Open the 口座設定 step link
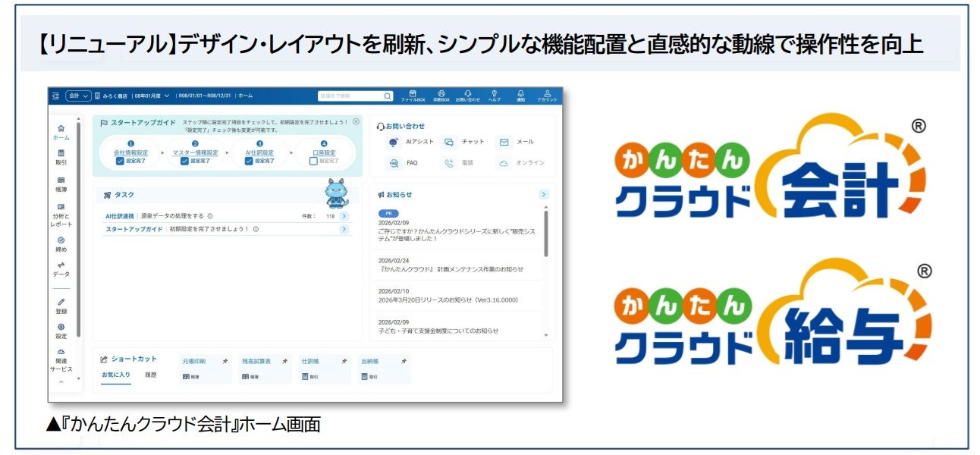980x455 pixels. (x=324, y=152)
